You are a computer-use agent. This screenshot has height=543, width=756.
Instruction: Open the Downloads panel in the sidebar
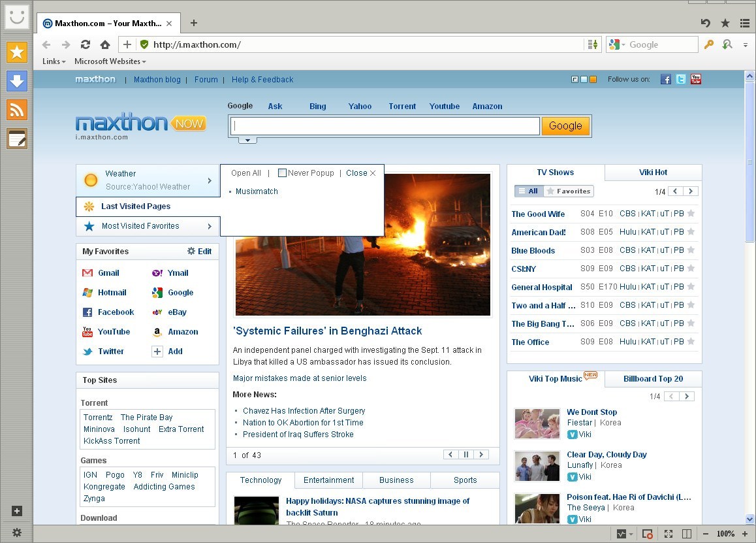click(17, 81)
